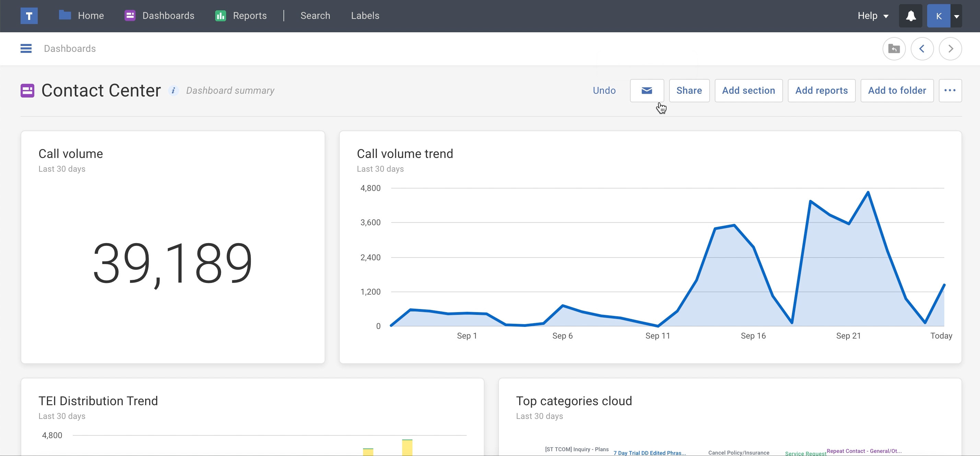This screenshot has height=456, width=980.
Task: Open the hamburger sidebar menu
Action: (26, 49)
